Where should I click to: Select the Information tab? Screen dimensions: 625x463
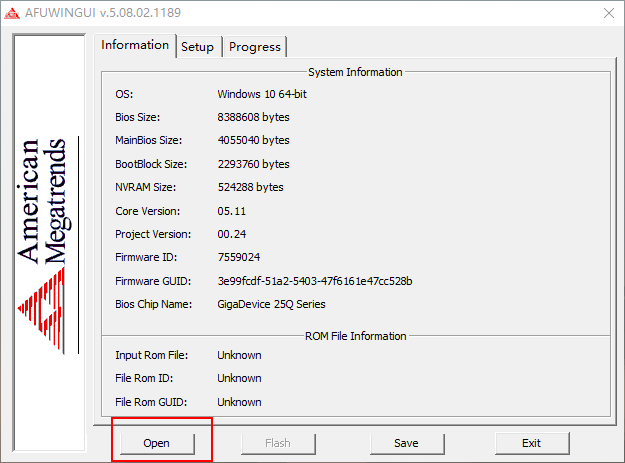click(135, 45)
